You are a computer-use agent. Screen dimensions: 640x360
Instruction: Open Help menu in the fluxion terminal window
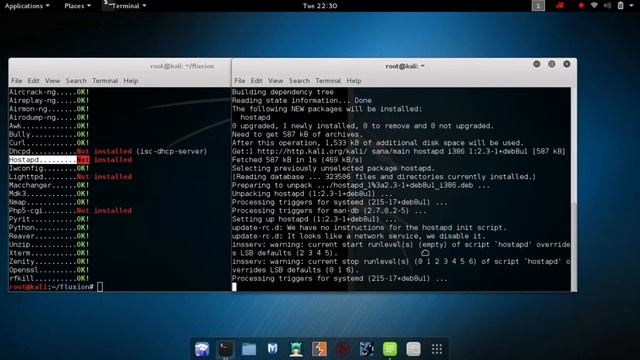pos(131,81)
